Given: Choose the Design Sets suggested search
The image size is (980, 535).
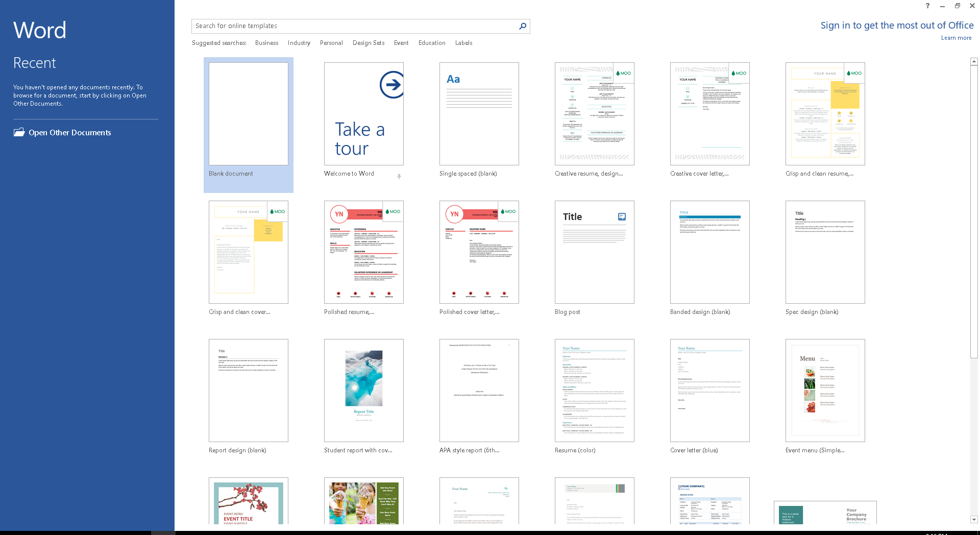Looking at the screenshot, I should [x=368, y=43].
